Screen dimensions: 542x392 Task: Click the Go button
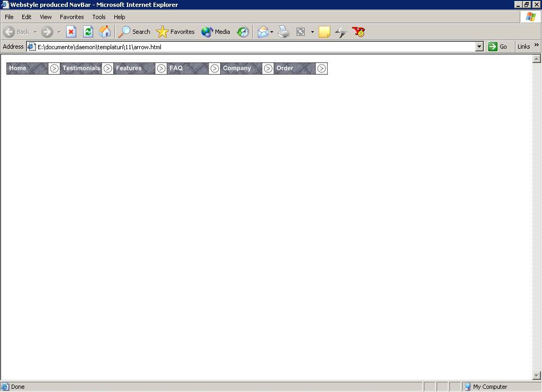tap(498, 47)
